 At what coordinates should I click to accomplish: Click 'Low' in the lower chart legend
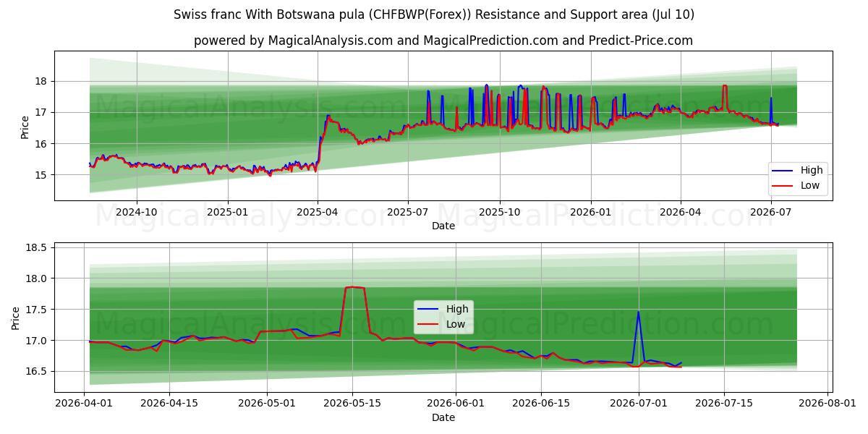[456, 324]
